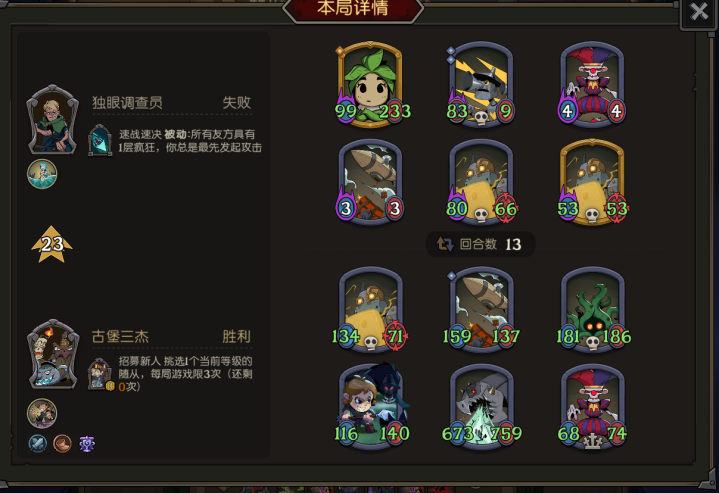The height and width of the screenshot is (493, 719).
Task: Click the purple trophy buff icon
Action: point(87,443)
